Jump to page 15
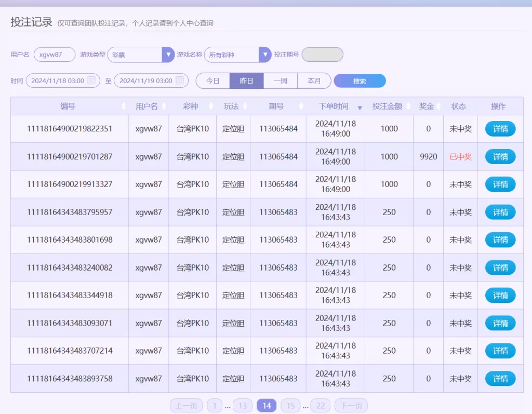Screen dimensions: 532x414 coord(291,406)
